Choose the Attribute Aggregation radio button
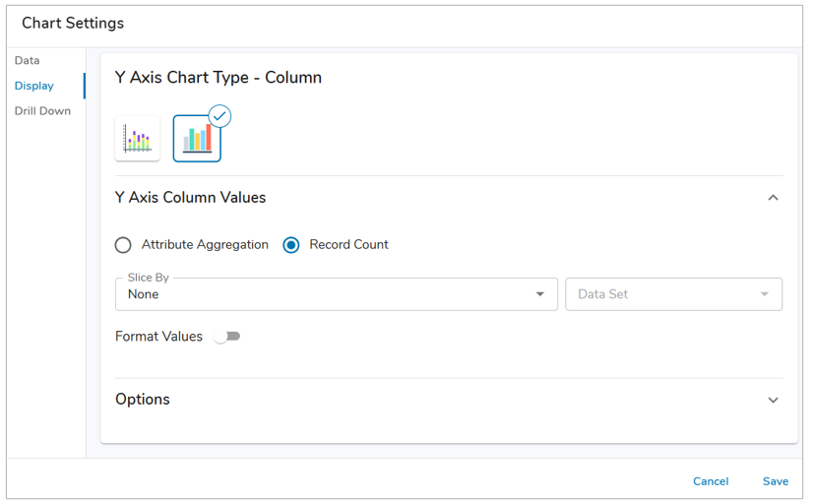The image size is (813, 504). 123,245
